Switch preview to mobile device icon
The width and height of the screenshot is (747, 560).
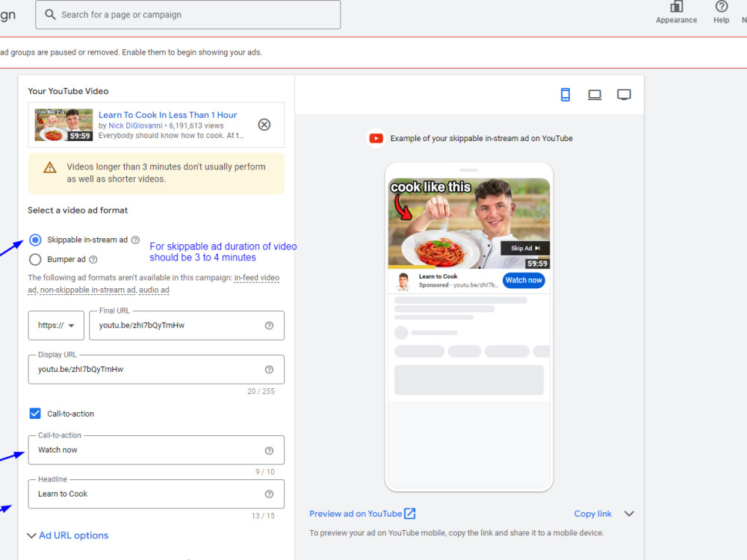[x=565, y=95]
